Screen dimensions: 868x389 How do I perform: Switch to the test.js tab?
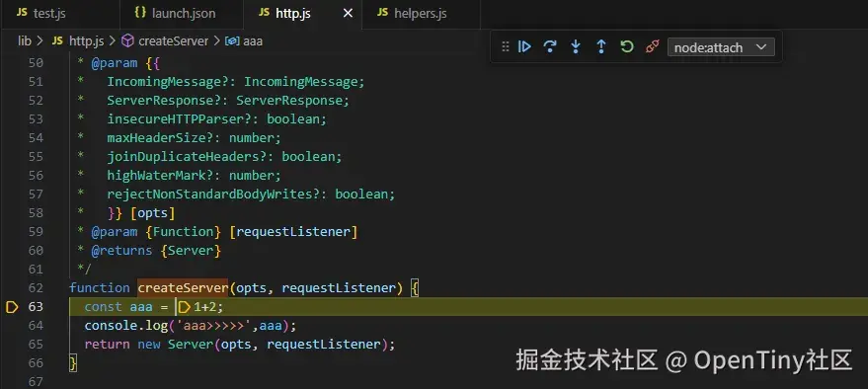click(60, 14)
